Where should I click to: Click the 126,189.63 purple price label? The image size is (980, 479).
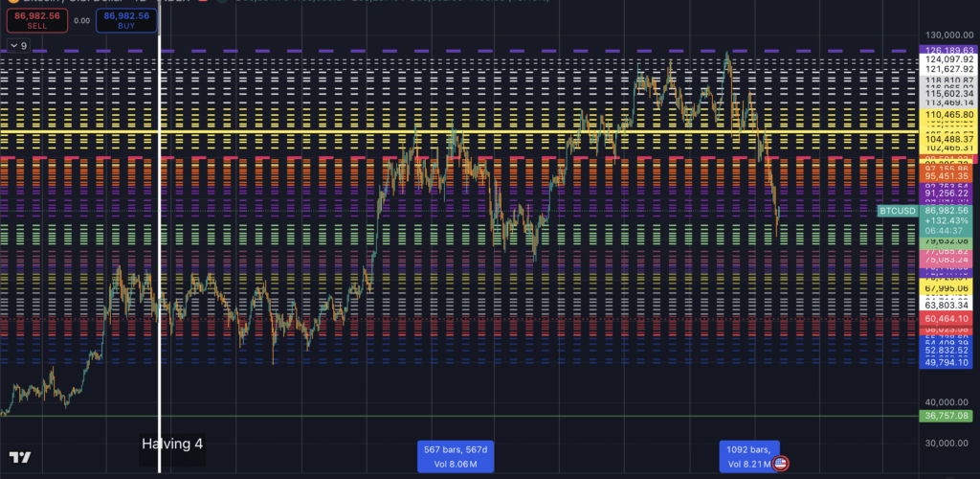946,50
